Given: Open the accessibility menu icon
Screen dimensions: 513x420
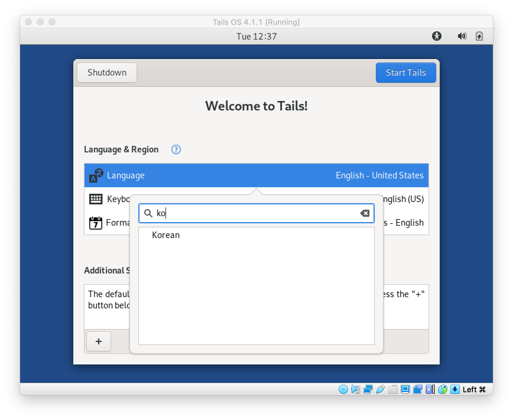Looking at the screenshot, I should point(436,36).
